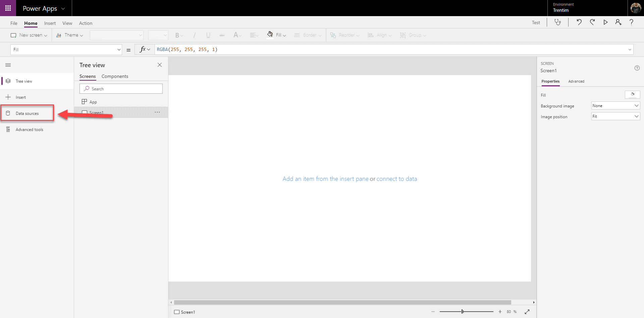644x318 pixels.
Task: Undo the last change
Action: [x=579, y=22]
